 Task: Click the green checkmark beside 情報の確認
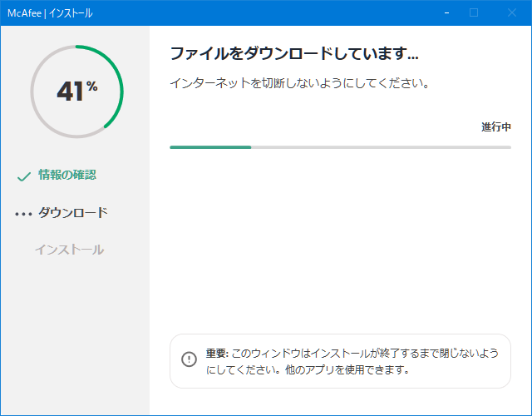point(24,176)
